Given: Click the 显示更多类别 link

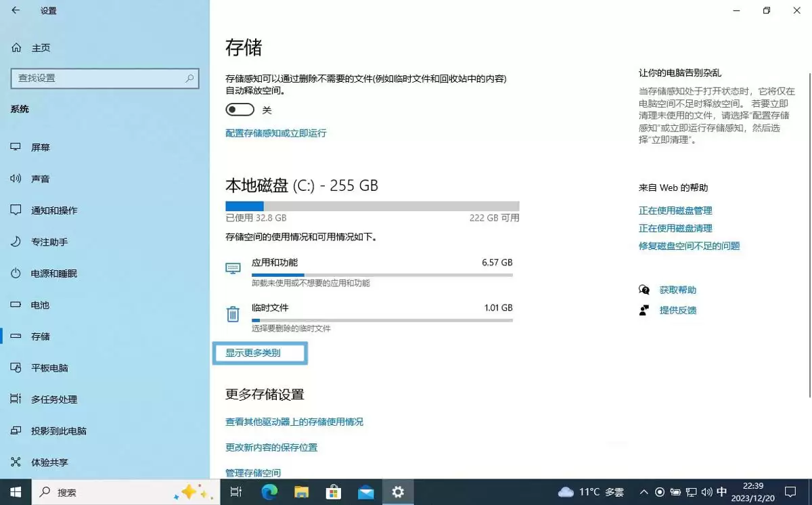Looking at the screenshot, I should [253, 353].
